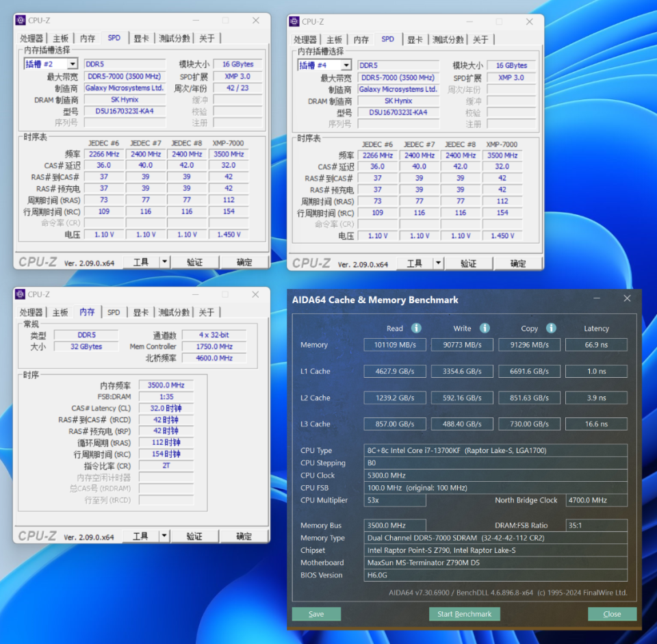Click CPU-Z app icon in memory tab window
This screenshot has height=644, width=657.
point(20,294)
